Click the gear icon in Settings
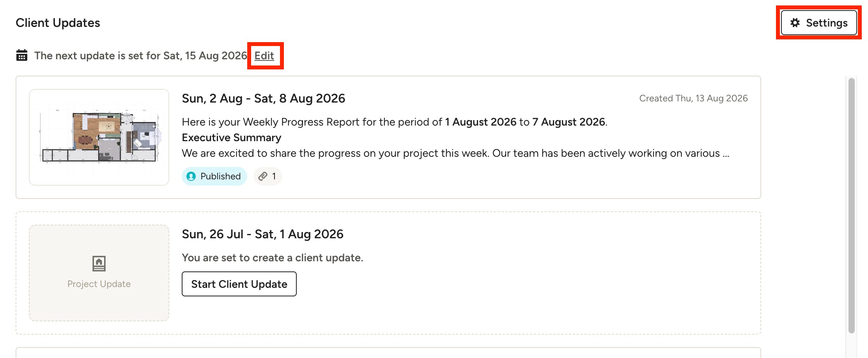868x358 pixels. point(795,23)
